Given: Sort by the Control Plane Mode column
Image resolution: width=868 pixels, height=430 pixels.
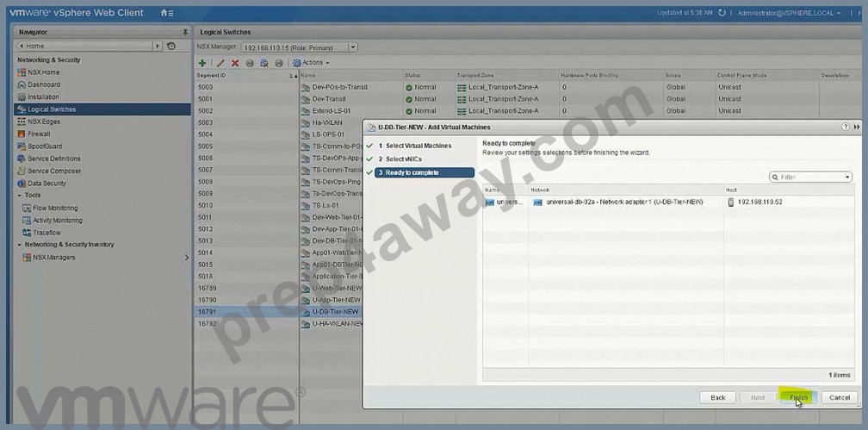Looking at the screenshot, I should (x=766, y=75).
